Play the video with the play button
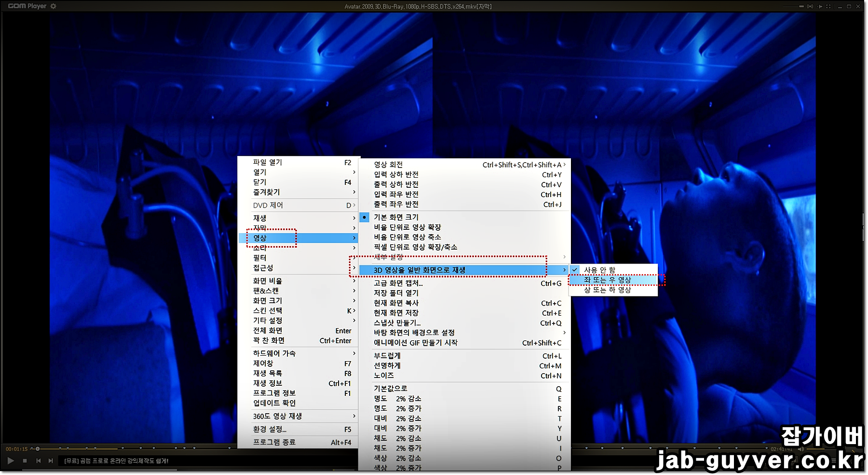Viewport: 868px width, 475px height. 11,461
